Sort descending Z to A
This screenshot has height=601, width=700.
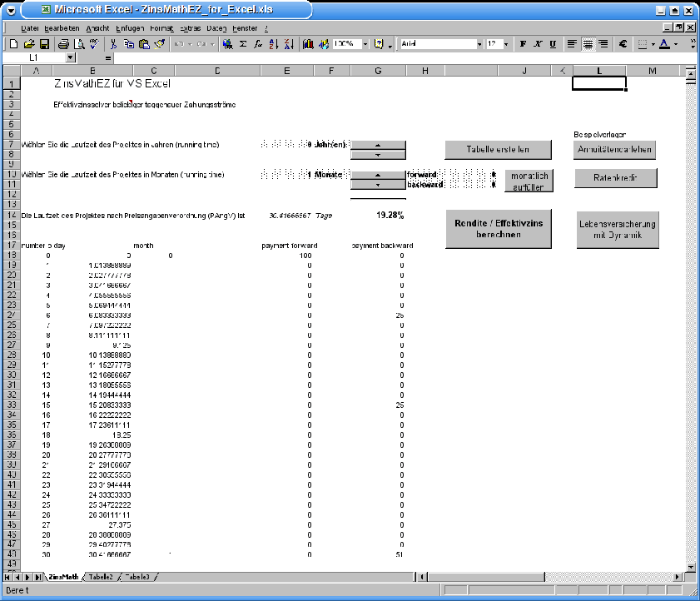(289, 44)
